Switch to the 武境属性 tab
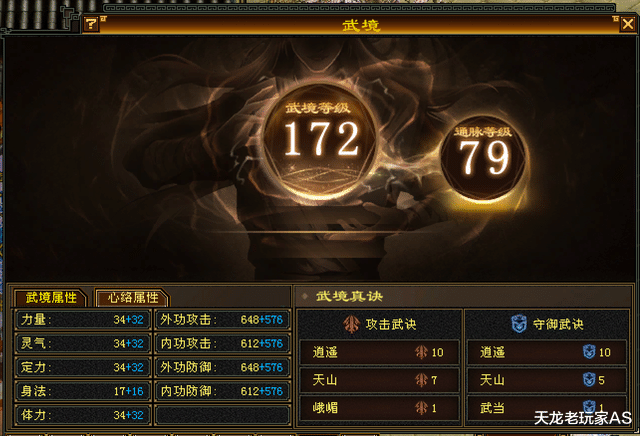 (51, 298)
